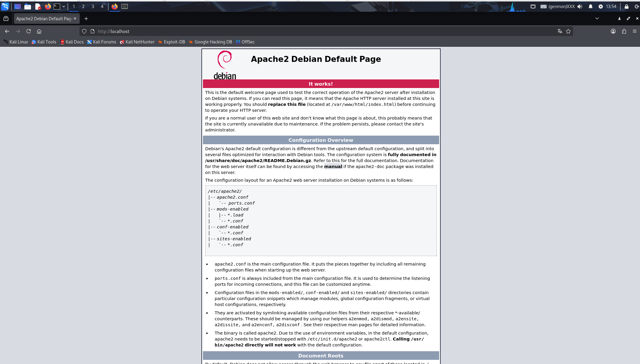Open the manual link in the page

click(333, 167)
